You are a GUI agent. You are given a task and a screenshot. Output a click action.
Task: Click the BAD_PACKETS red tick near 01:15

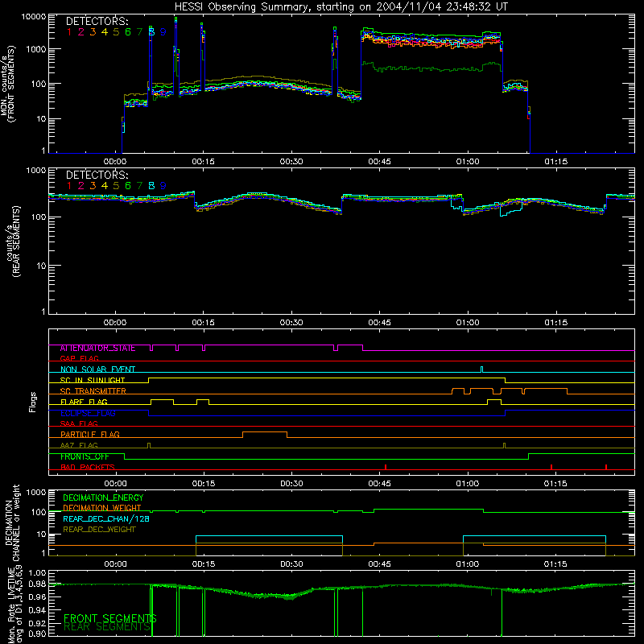551,467
